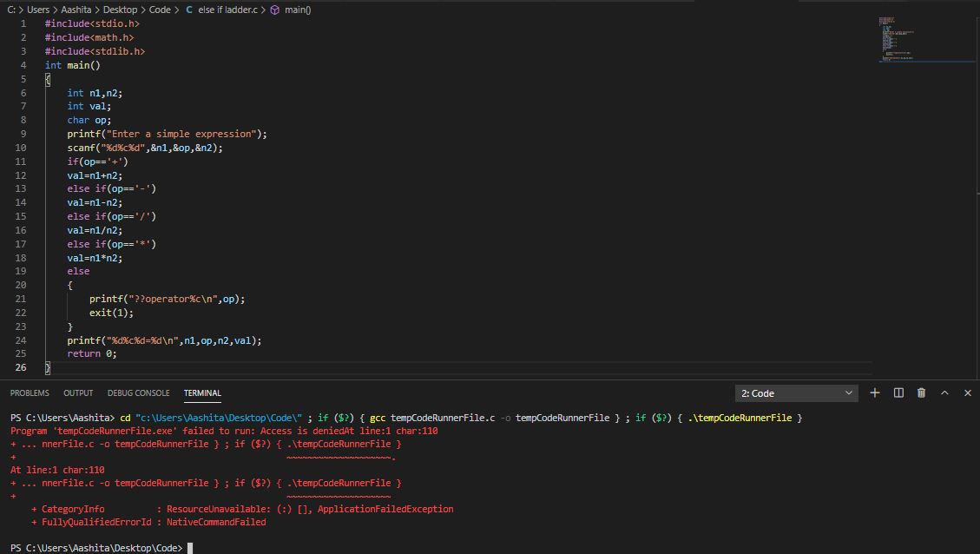Click the 'return 0;' statement
Screen dimensions: 980x554
(x=92, y=354)
